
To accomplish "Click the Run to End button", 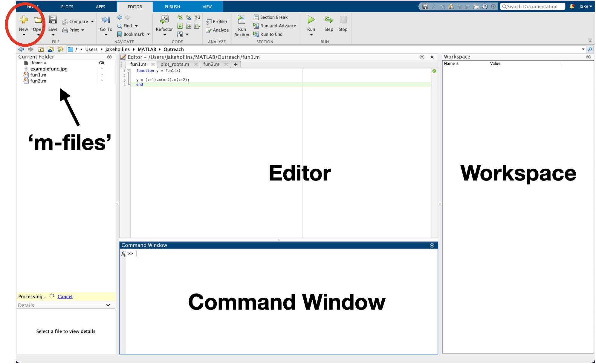I will pyautogui.click(x=268, y=34).
